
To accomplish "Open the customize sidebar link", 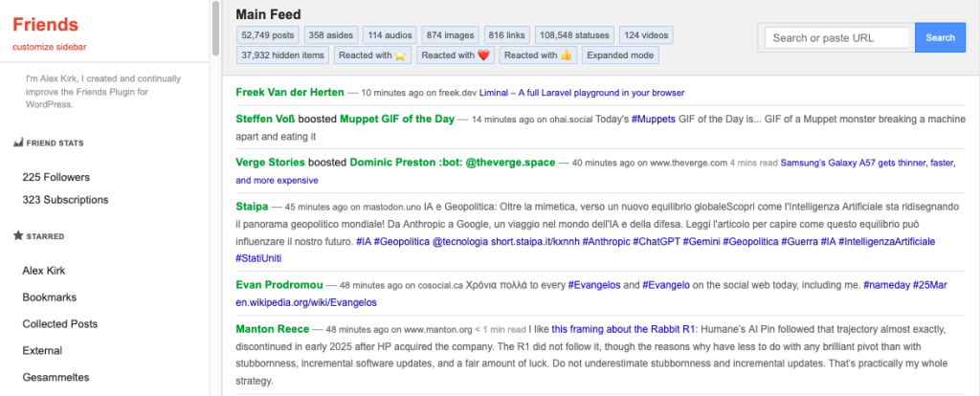I will point(47,47).
